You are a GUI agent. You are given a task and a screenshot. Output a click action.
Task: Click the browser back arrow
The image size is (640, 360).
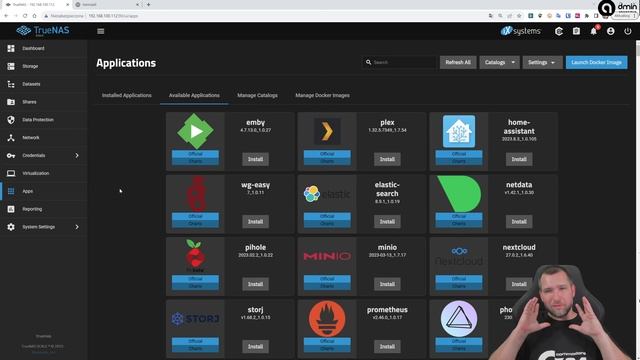coord(6,16)
